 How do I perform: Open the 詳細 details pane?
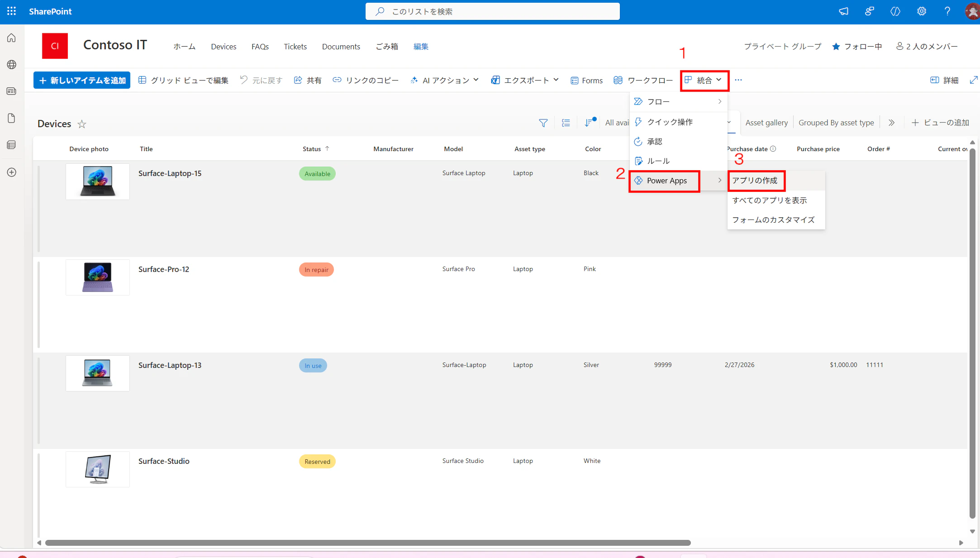(944, 80)
